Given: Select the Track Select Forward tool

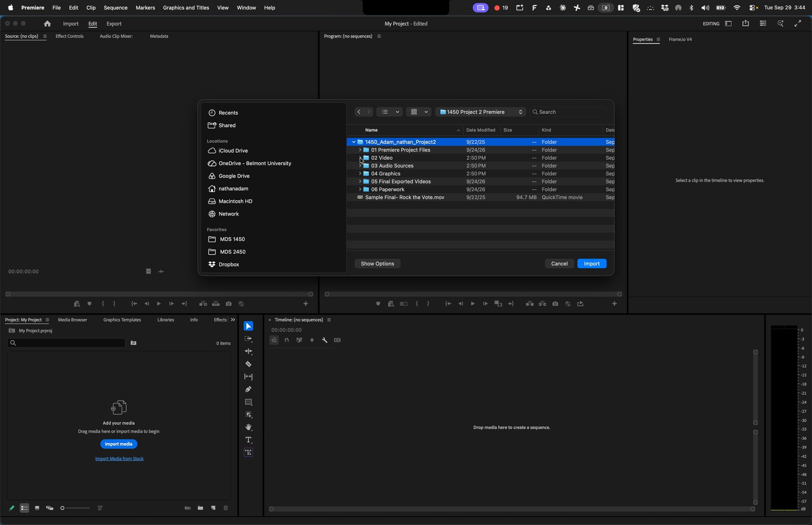Looking at the screenshot, I should tap(248, 339).
